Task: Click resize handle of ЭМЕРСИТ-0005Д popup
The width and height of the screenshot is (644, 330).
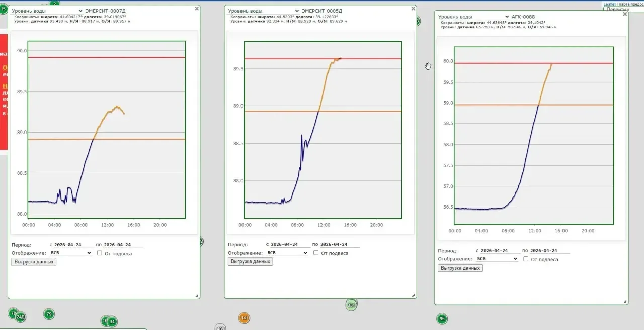Action: tap(413, 295)
